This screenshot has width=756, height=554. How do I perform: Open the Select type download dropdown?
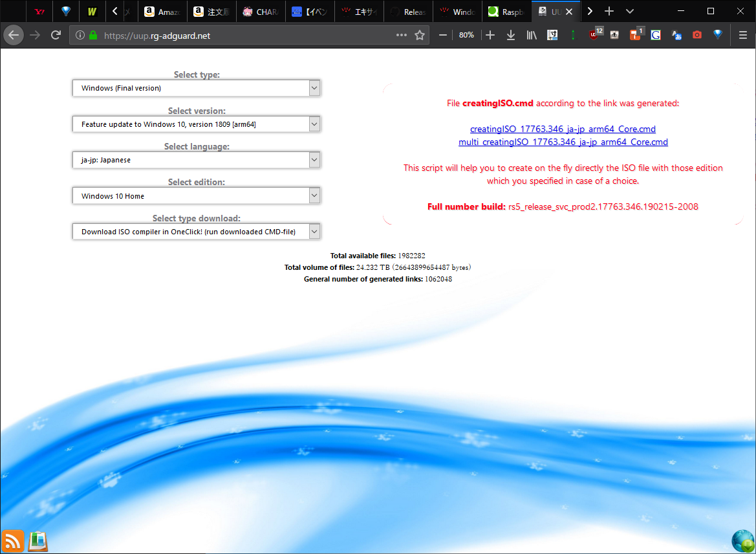pyautogui.click(x=197, y=232)
